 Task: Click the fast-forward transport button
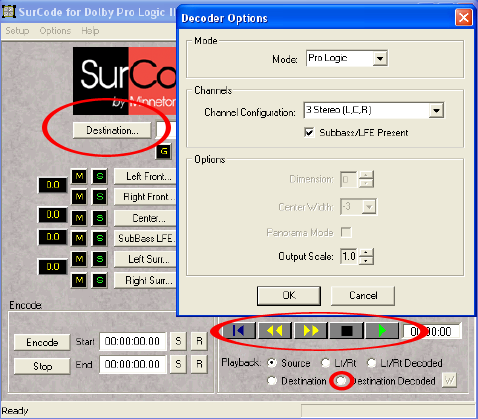click(311, 331)
